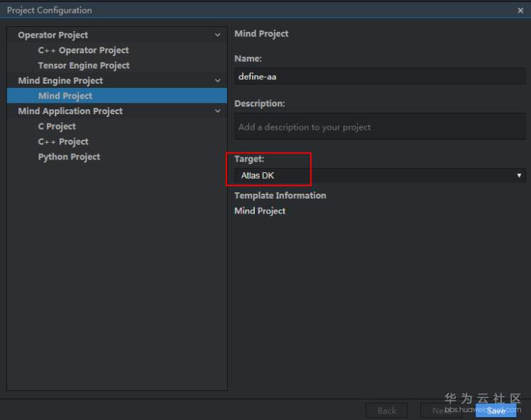Choose C++ Operator Project template
The height and width of the screenshot is (420, 531).
pyautogui.click(x=83, y=50)
